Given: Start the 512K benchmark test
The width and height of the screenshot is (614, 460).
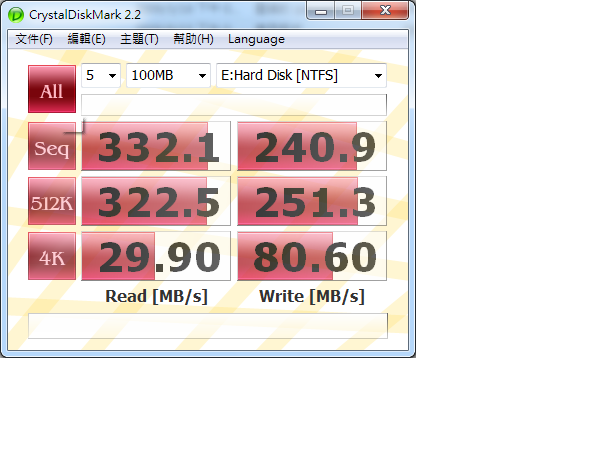Looking at the screenshot, I should [x=52, y=201].
